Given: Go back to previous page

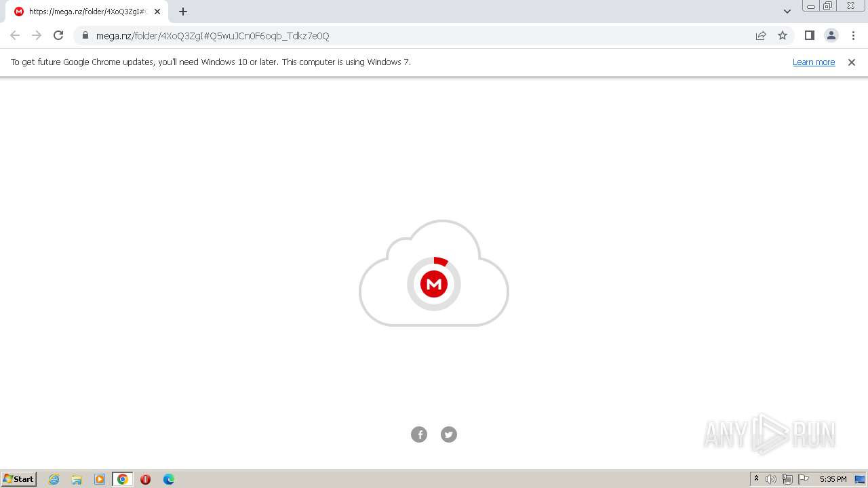Looking at the screenshot, I should coord(15,35).
